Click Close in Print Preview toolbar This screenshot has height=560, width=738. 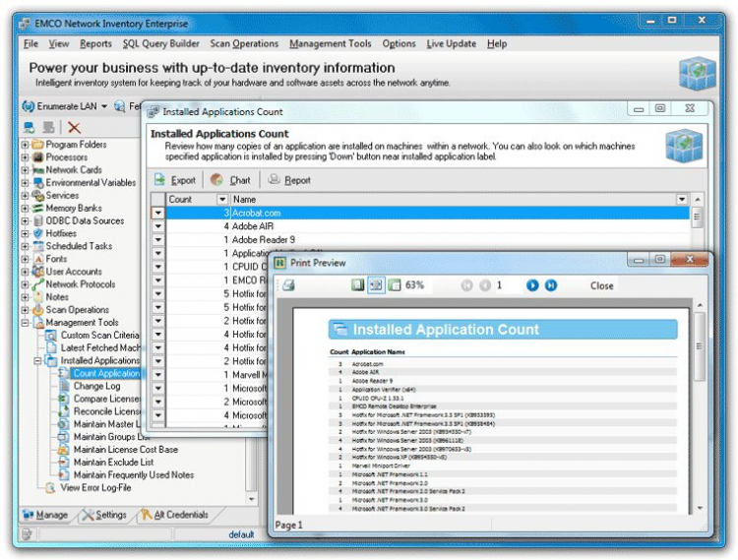[601, 285]
